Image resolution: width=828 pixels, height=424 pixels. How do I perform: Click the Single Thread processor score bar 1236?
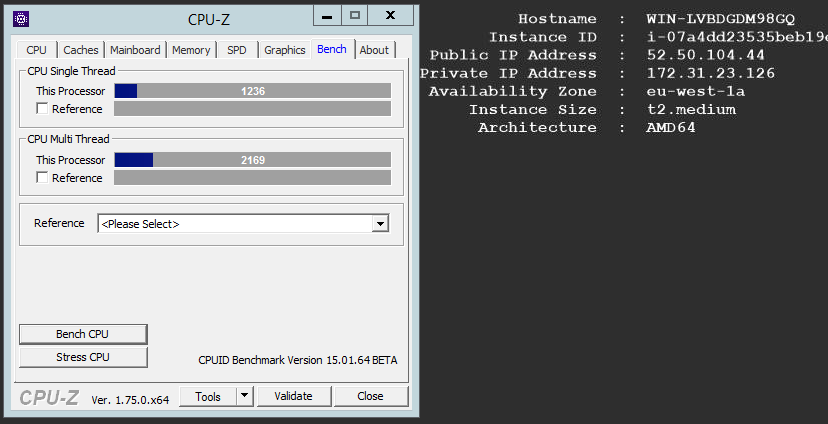click(x=252, y=91)
